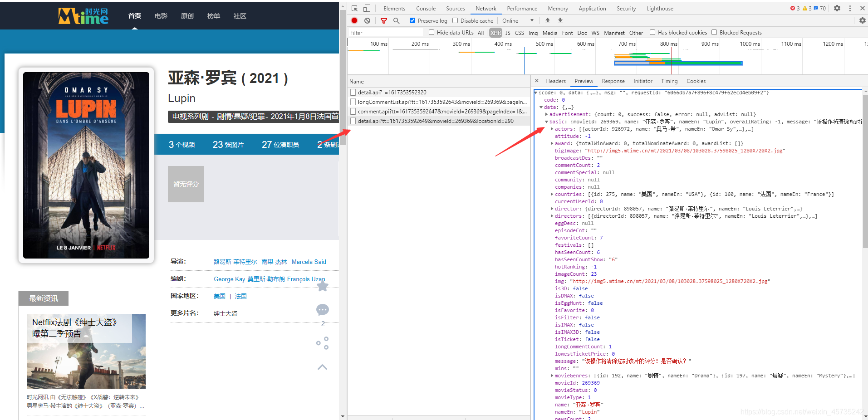
Task: Filter requests by XHR type
Action: pyautogui.click(x=495, y=33)
